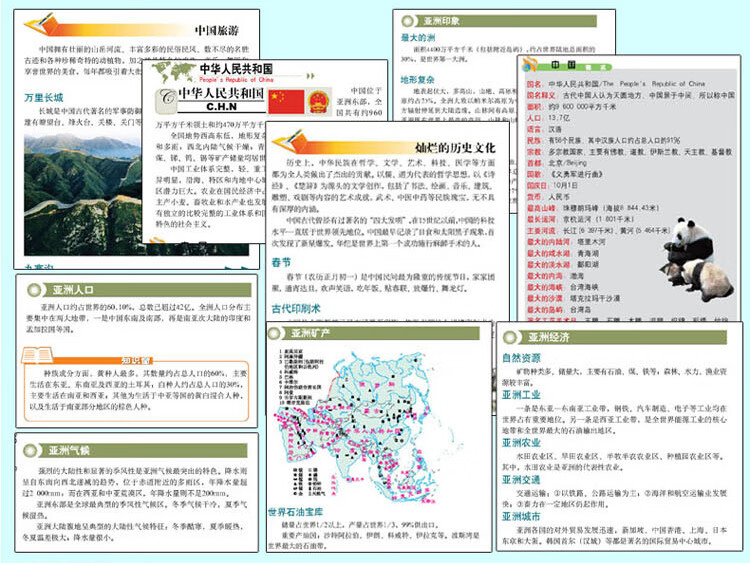Click the orange 知识窗 label
This screenshot has height=563, width=750.
click(136, 361)
